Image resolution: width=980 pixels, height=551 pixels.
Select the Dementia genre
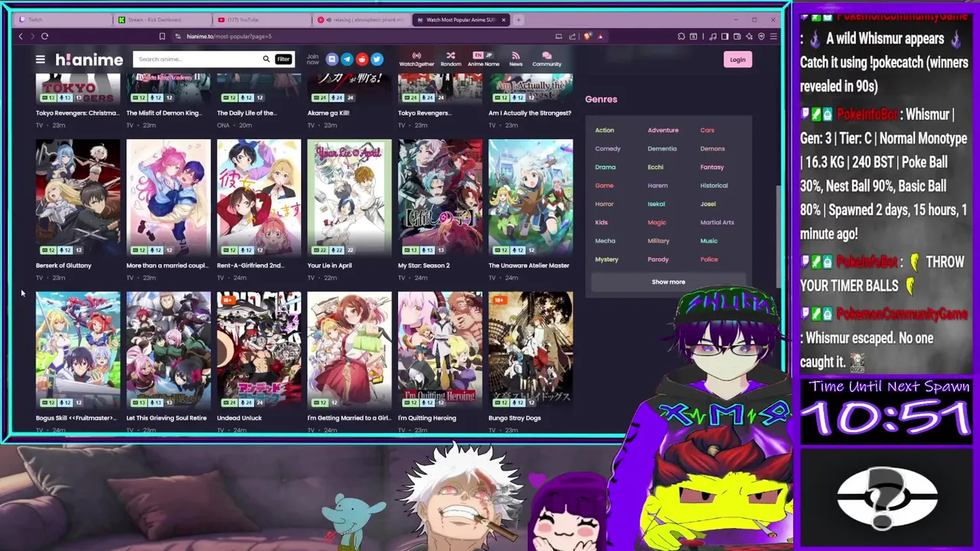coord(662,148)
